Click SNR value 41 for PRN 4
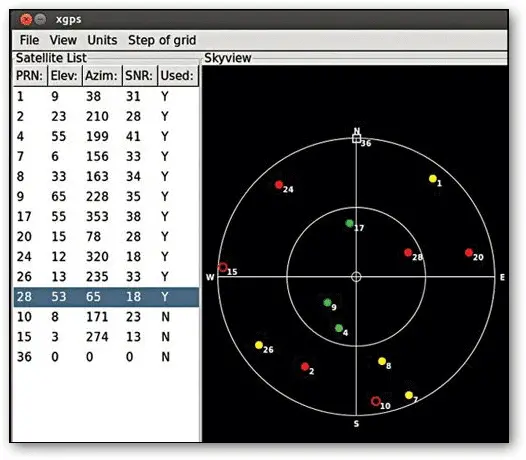 [x=133, y=137]
